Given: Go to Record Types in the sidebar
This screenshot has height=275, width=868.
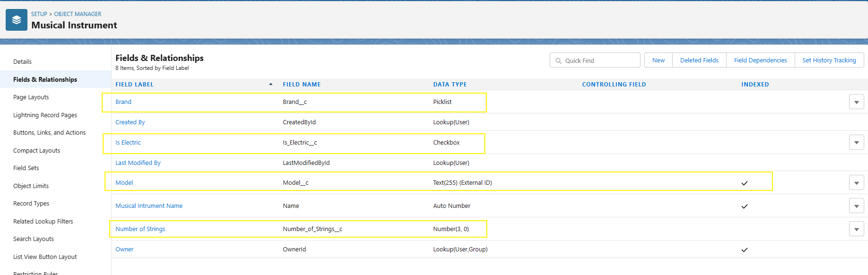Looking at the screenshot, I should pos(31,204).
